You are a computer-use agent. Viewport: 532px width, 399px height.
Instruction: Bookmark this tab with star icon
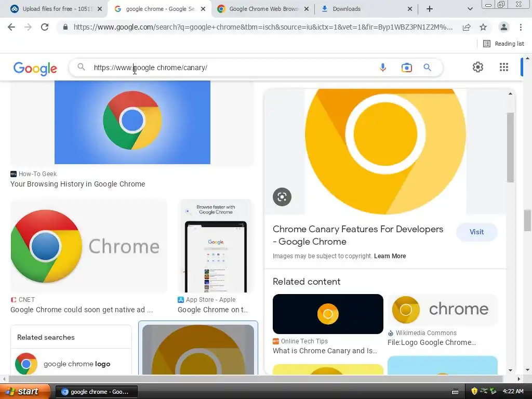(483, 27)
